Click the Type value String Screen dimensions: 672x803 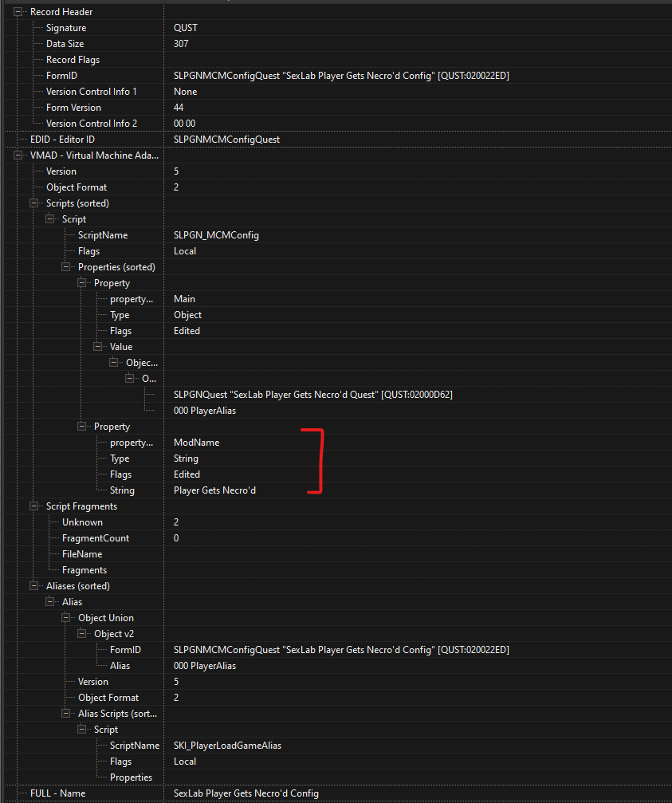(186, 459)
